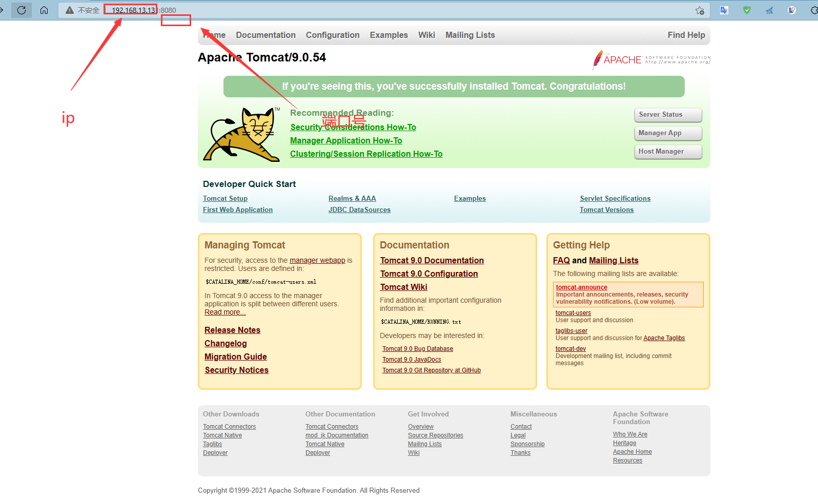Open Tomcat 9.0 Bug Database link
818x504 pixels.
(417, 349)
